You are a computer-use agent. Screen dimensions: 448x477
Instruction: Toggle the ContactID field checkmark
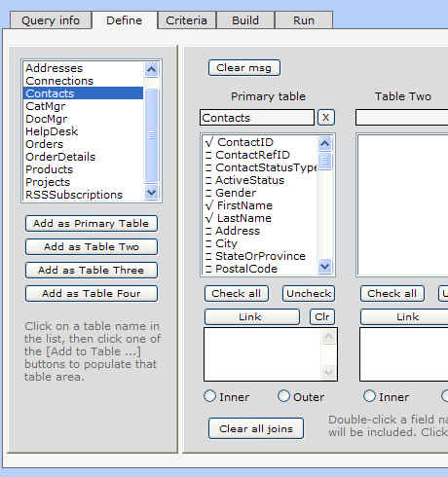(x=209, y=142)
